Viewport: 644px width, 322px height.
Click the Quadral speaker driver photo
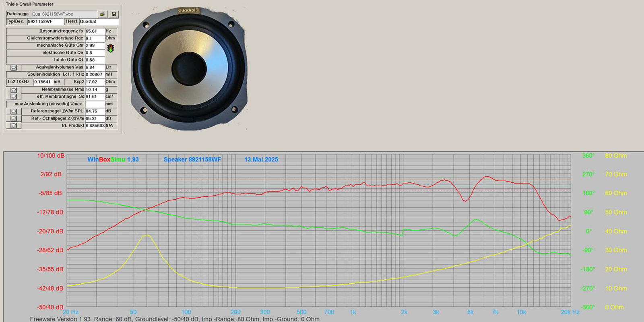coord(189,68)
